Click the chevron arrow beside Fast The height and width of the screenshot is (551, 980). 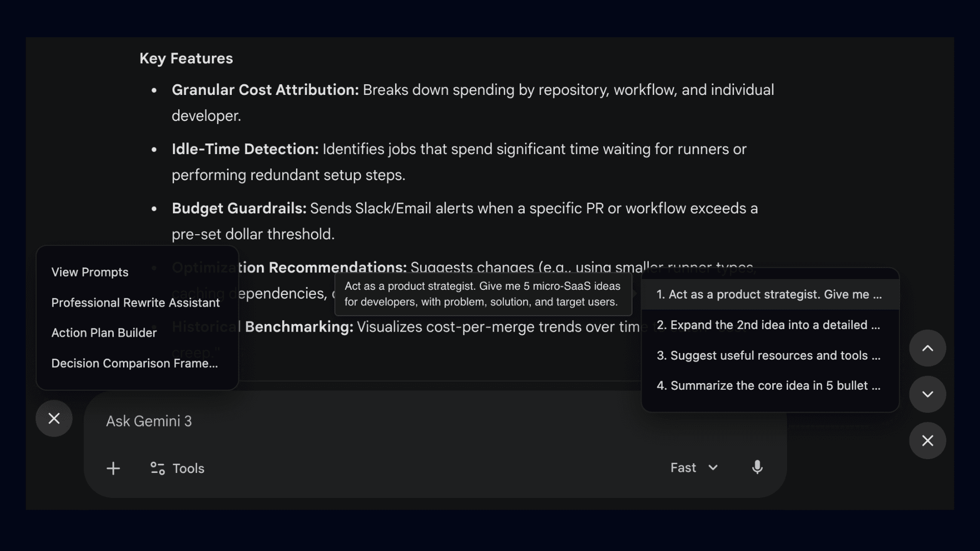point(713,468)
